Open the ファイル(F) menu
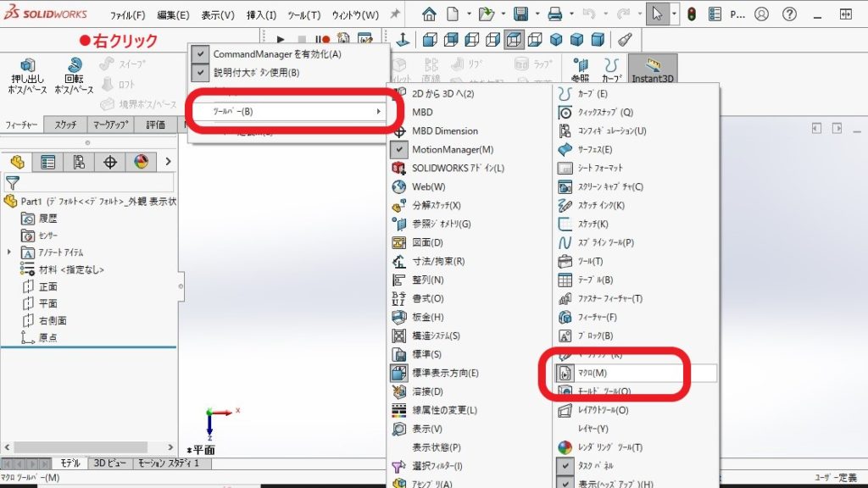 (127, 15)
